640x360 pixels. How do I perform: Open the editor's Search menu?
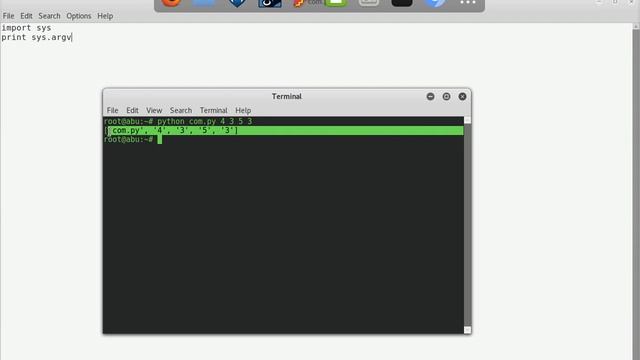click(x=49, y=16)
